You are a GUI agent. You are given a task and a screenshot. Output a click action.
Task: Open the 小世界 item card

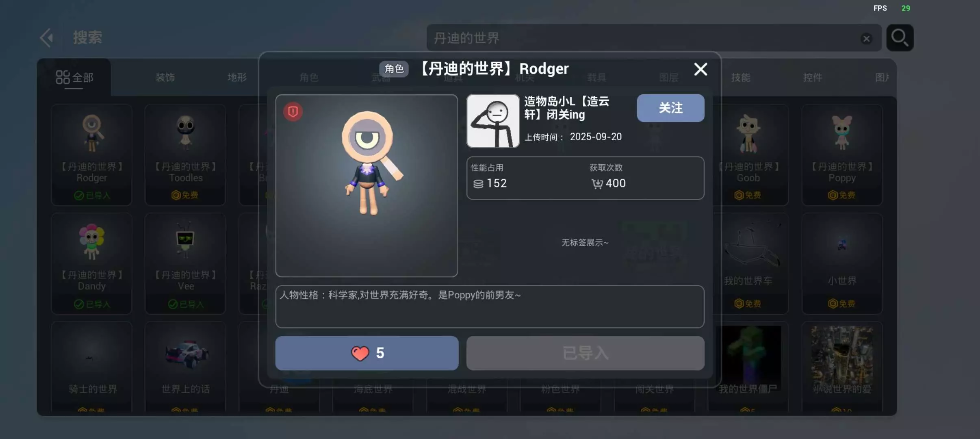(x=842, y=263)
